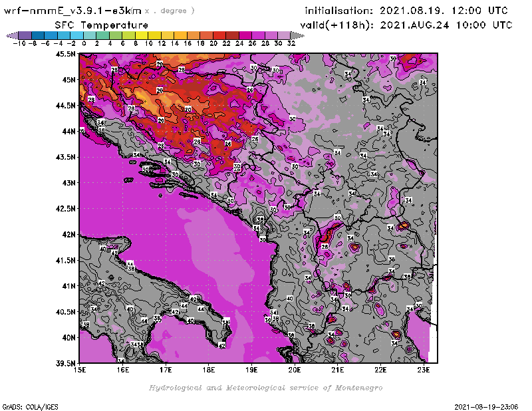Click the model name 'wrf-nmmE_v3.9.1-e3km' text
The width and height of the screenshot is (532, 411).
[x=72, y=11]
